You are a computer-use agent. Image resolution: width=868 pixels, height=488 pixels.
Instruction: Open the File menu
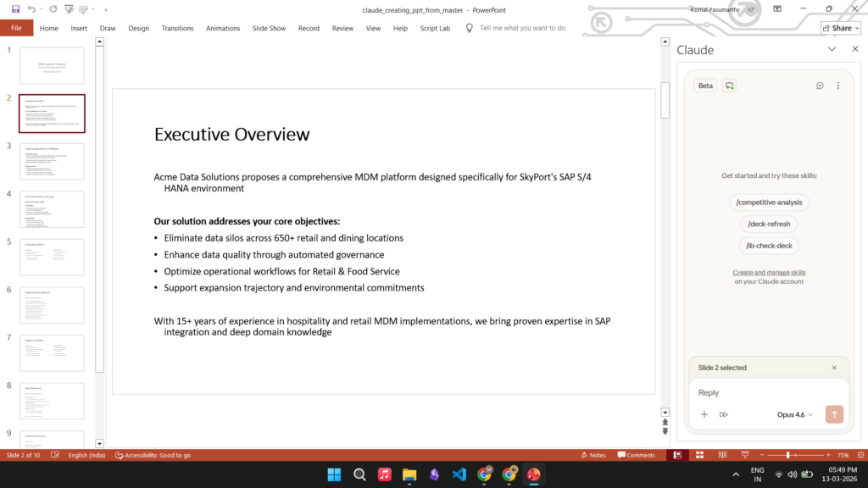pos(16,28)
